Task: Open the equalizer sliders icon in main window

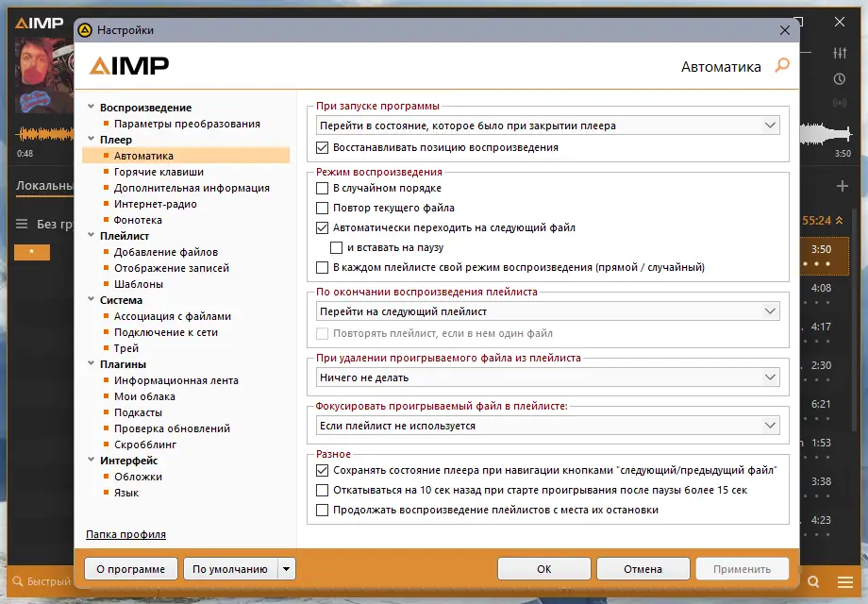Action: (840, 53)
